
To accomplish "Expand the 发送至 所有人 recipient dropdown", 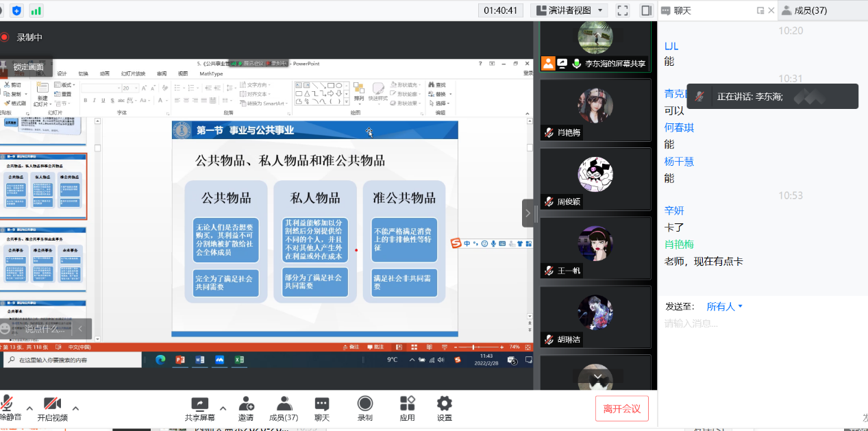I will (x=725, y=307).
